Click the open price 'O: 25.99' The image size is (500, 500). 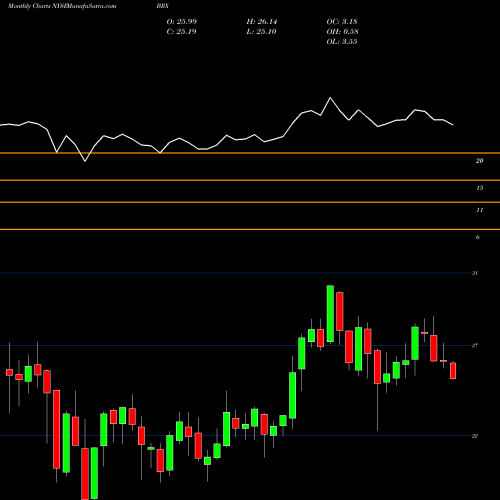click(x=182, y=21)
